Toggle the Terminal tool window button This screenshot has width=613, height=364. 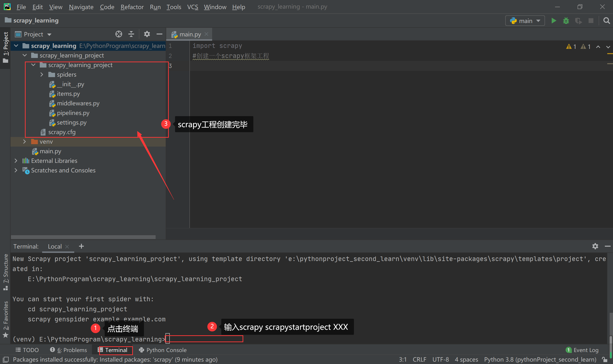click(113, 350)
